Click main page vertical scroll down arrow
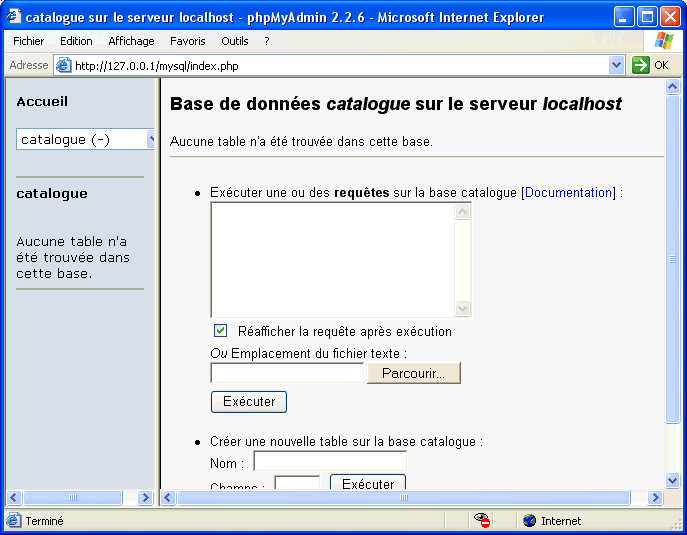 coord(673,480)
